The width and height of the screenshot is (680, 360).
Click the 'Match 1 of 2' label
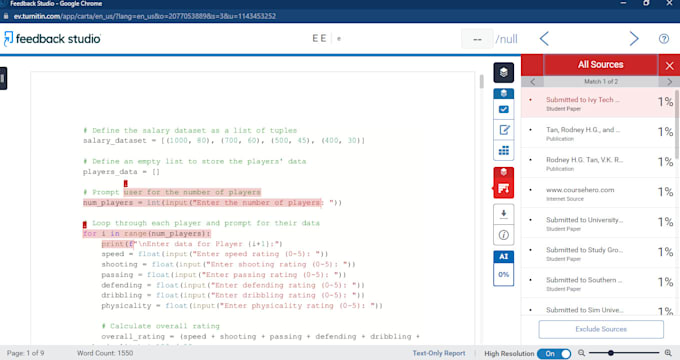pyautogui.click(x=601, y=82)
